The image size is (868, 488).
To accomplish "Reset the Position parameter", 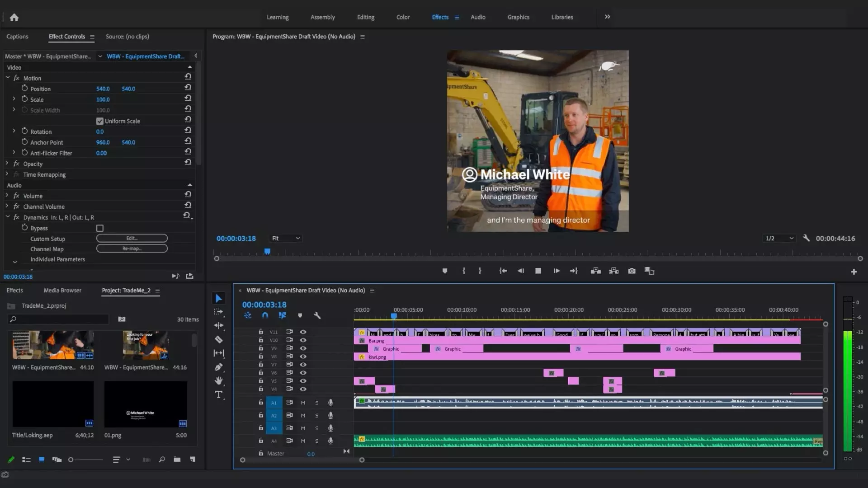I will (188, 89).
